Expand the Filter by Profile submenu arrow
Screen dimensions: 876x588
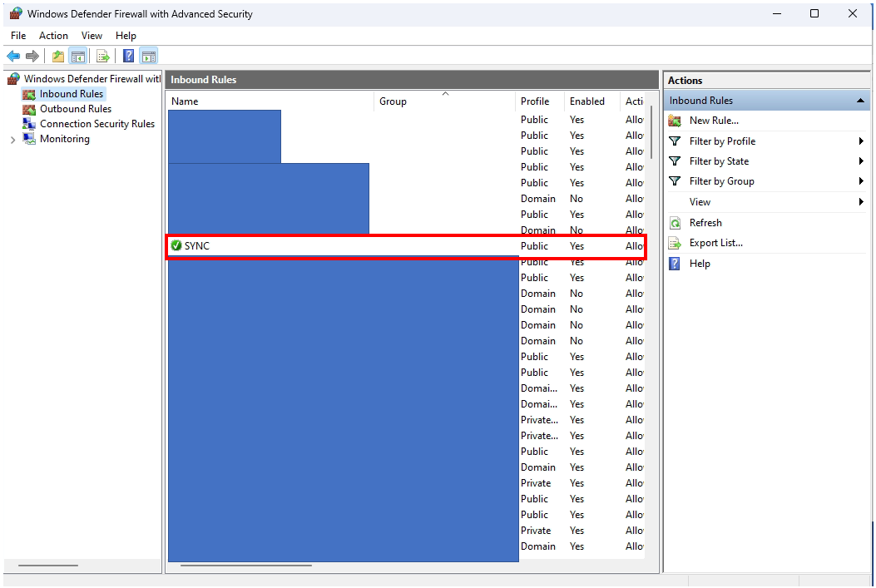pyautogui.click(x=861, y=141)
